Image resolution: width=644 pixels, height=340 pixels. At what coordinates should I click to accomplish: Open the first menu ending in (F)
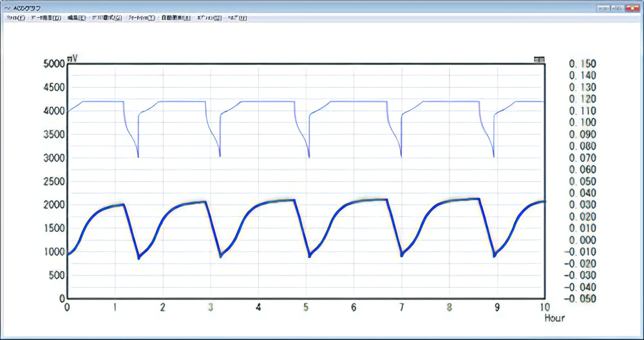tap(16, 18)
